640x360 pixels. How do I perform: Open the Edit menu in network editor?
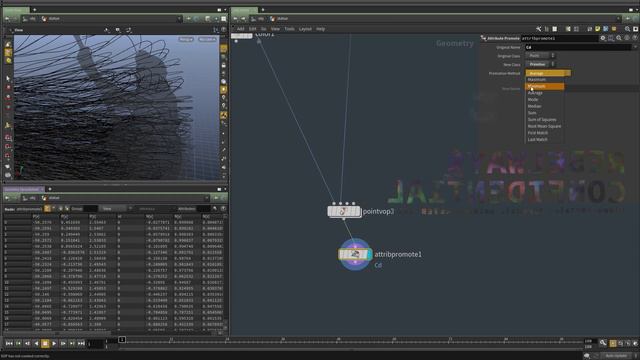pos(253,29)
